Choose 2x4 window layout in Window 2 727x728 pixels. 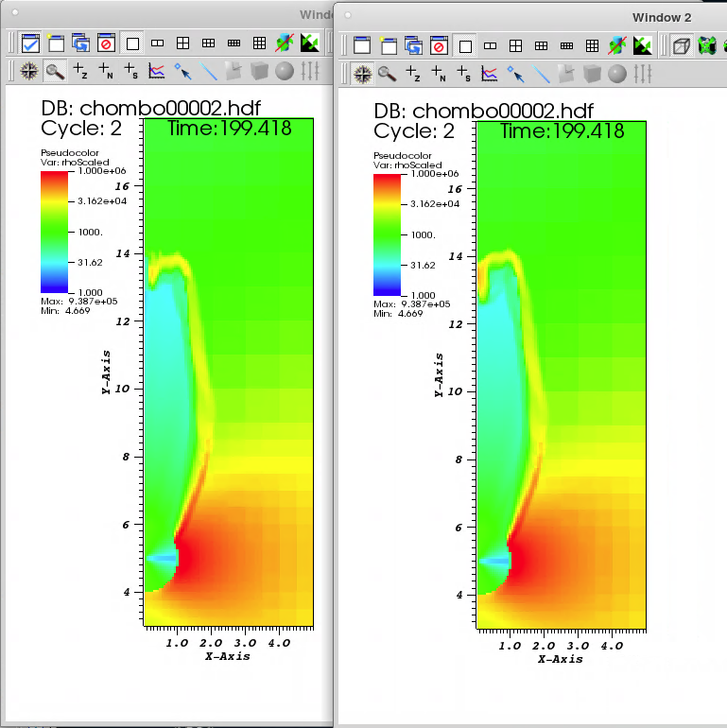point(567,46)
